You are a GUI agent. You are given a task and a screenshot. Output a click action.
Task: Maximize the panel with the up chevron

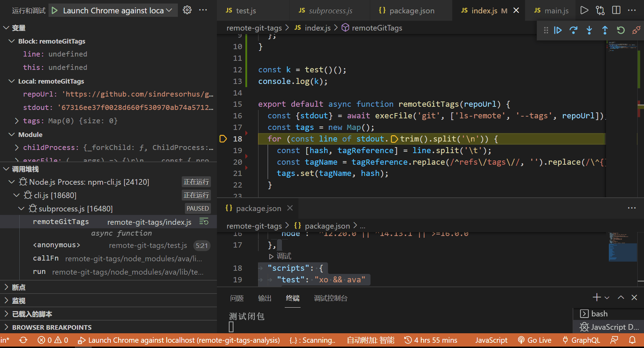(x=621, y=297)
